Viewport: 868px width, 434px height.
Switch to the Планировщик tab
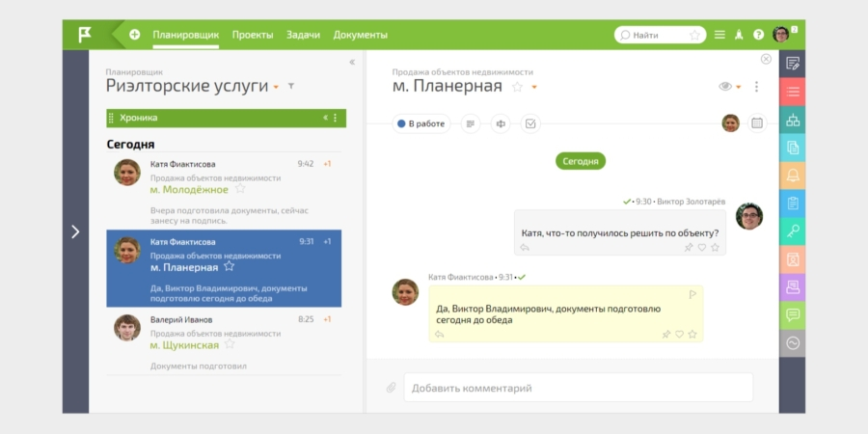(186, 35)
